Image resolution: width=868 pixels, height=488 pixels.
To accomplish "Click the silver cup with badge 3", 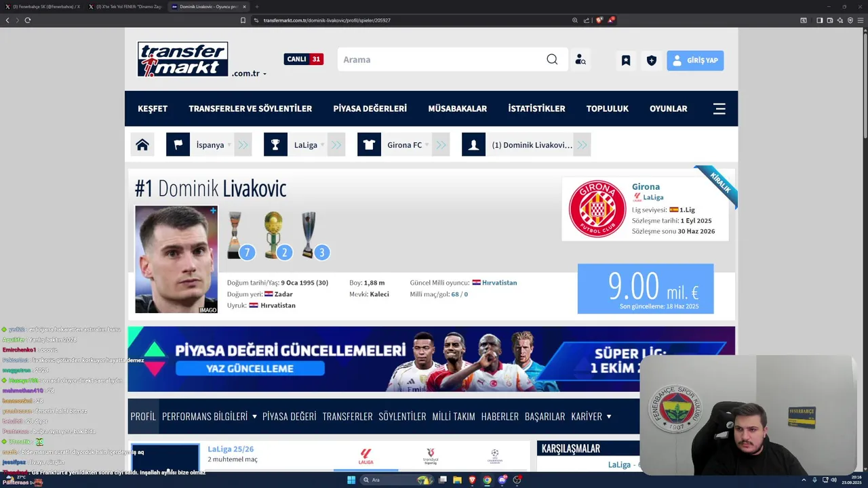I will tap(314, 236).
